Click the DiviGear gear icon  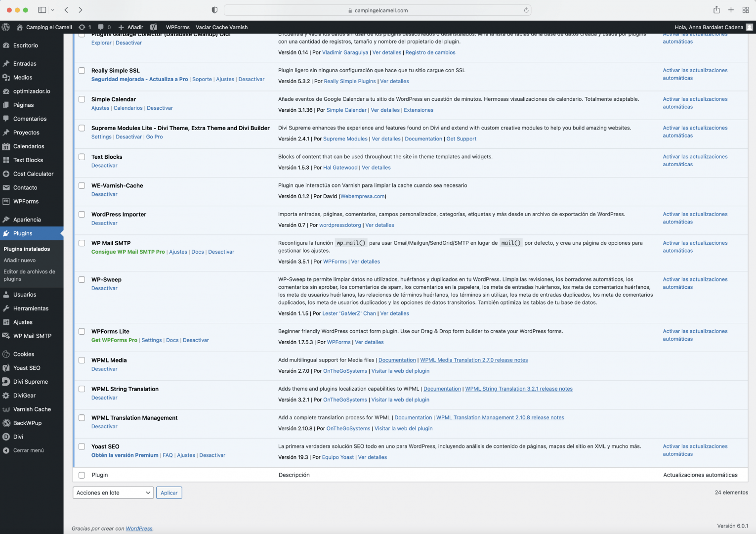click(x=6, y=396)
